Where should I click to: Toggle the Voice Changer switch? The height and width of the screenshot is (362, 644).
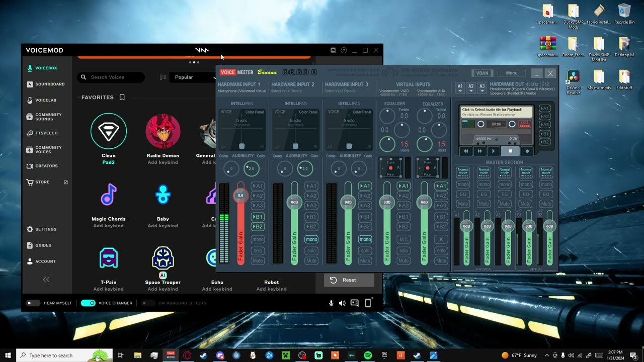click(88, 303)
